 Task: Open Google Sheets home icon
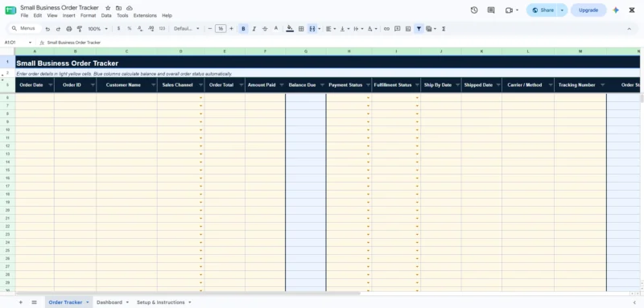[10, 10]
